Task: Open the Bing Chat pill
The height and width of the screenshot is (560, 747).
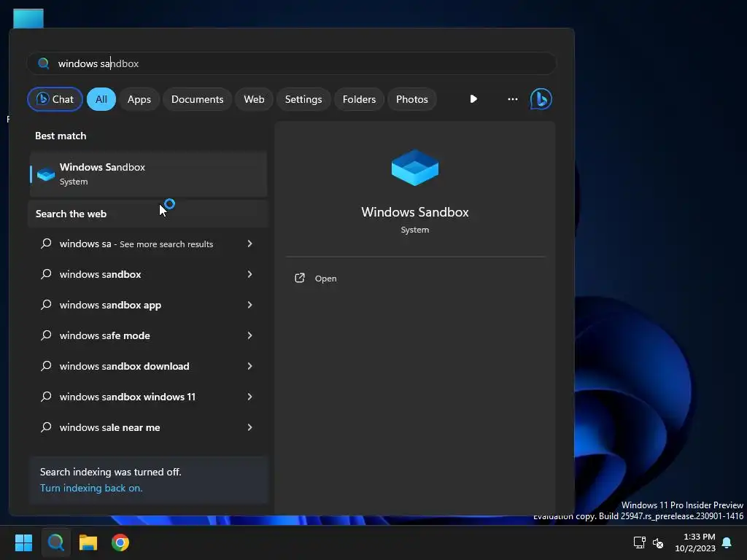Action: coord(55,99)
